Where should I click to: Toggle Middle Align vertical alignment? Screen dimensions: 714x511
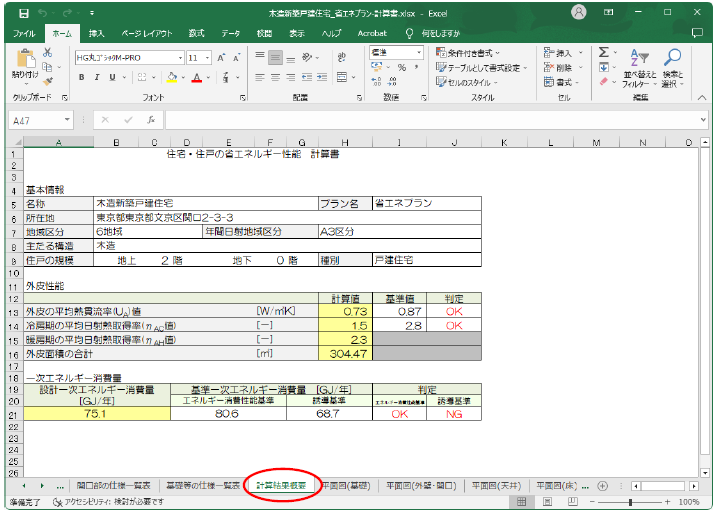(275, 57)
